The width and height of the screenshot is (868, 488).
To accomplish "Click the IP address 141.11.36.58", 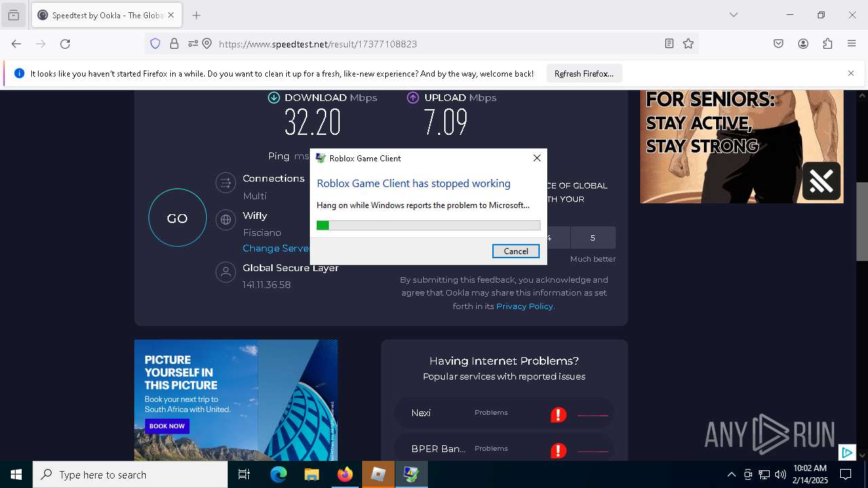I will (x=267, y=285).
